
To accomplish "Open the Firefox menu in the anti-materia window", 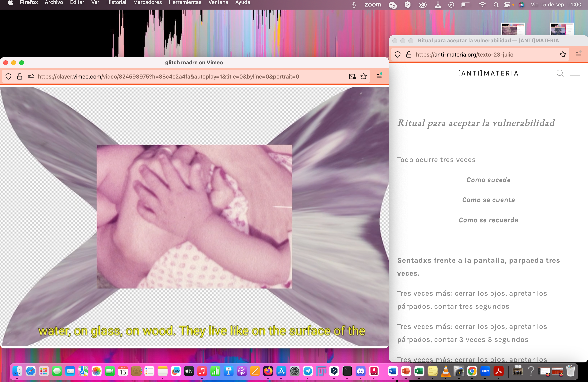I will pyautogui.click(x=578, y=54).
